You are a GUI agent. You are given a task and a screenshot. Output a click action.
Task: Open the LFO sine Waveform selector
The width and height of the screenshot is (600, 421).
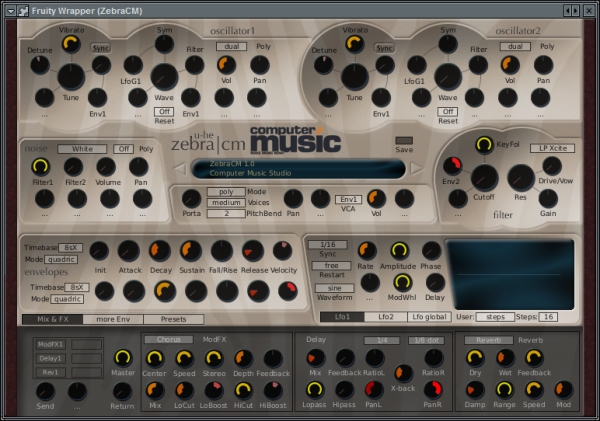click(334, 288)
